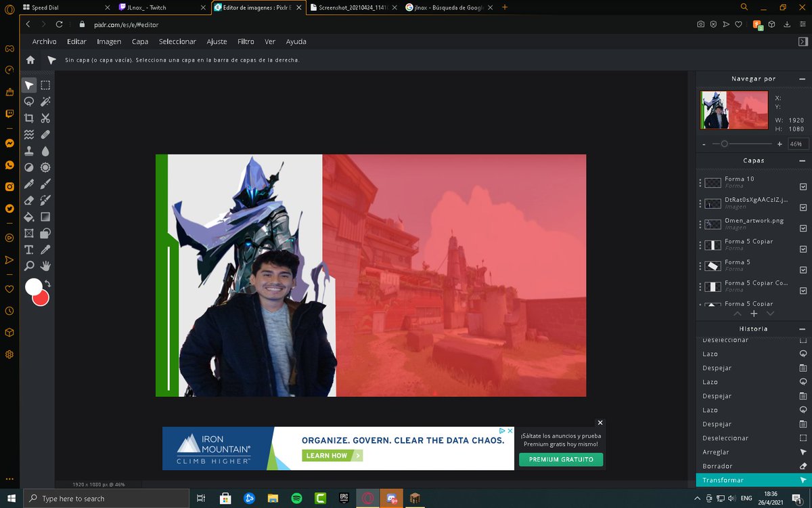The width and height of the screenshot is (812, 508).
Task: Select the Liquify waves tool
Action: point(29,134)
